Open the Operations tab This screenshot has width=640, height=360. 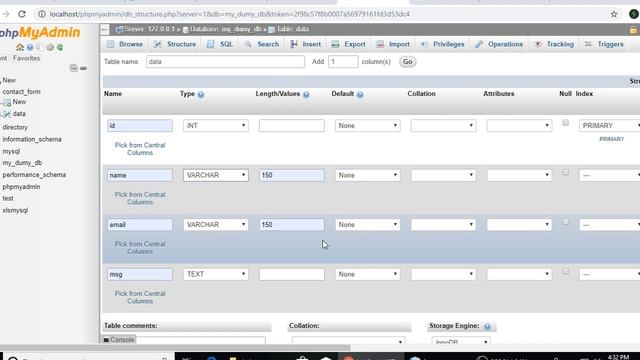click(499, 44)
